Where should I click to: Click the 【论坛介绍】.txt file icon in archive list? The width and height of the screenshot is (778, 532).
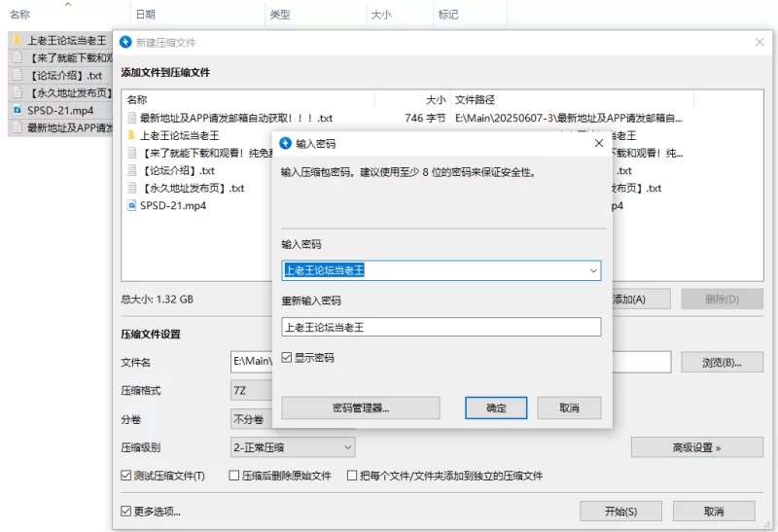pyautogui.click(x=131, y=170)
